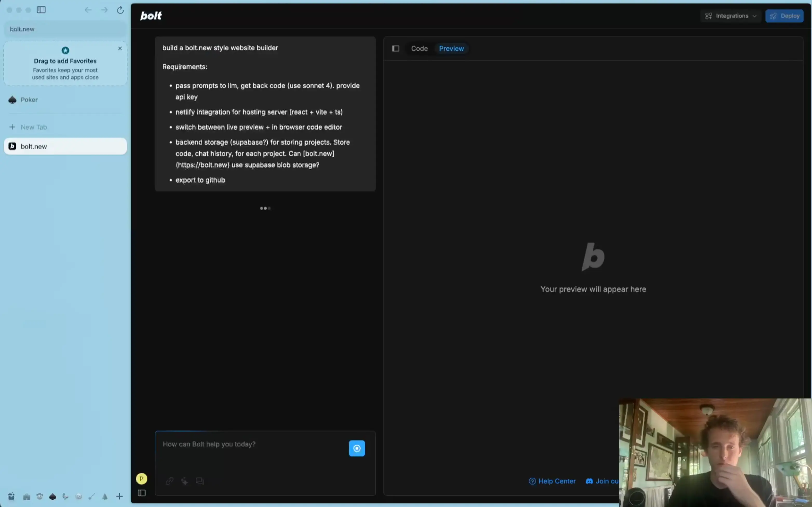Click the 'export to github' bullet
Image resolution: width=812 pixels, height=507 pixels.
(200, 180)
